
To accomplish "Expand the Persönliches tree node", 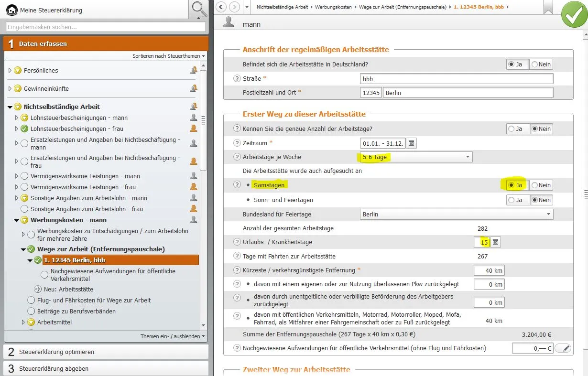I will (x=10, y=71).
